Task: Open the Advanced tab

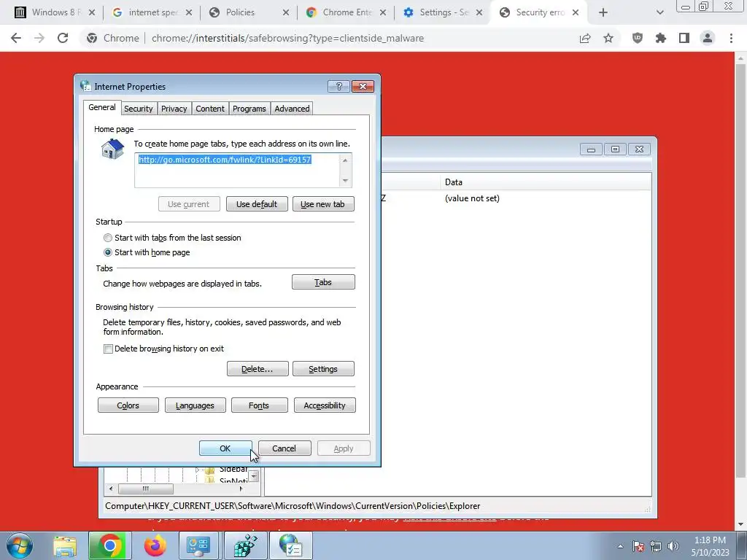Action: pyautogui.click(x=292, y=109)
